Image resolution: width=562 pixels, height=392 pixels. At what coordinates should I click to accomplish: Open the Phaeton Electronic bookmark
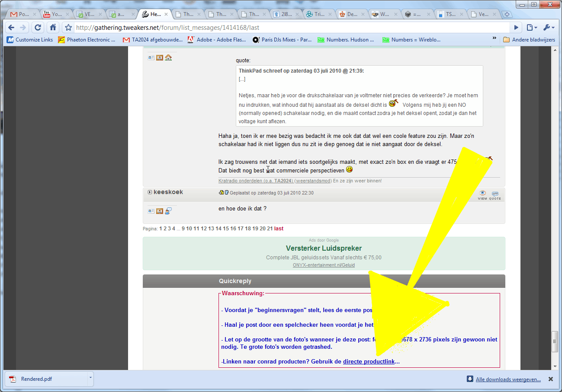tap(87, 40)
